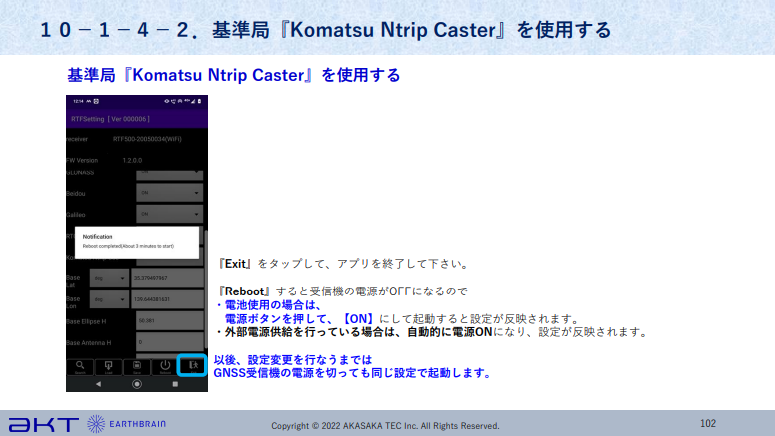Click the phone screen vertical scrollbar

pos(206,289)
